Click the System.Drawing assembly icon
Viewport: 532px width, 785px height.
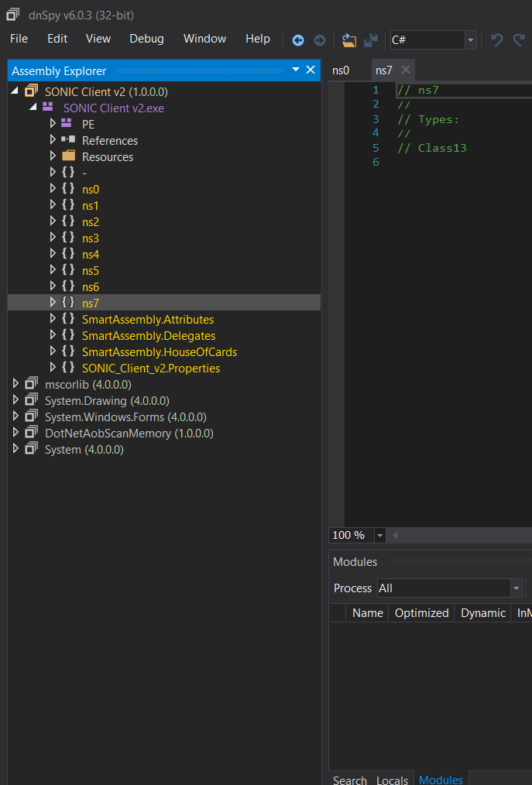click(x=31, y=399)
